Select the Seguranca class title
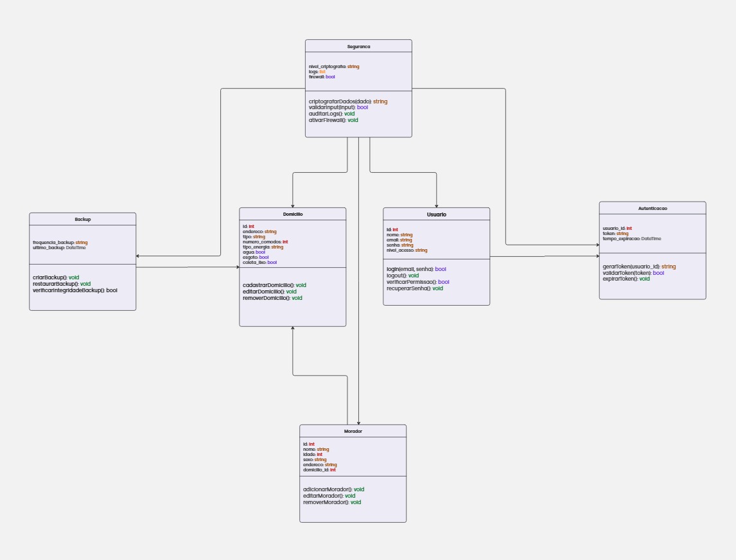Image resolution: width=736 pixels, height=560 pixels. pyautogui.click(x=358, y=46)
